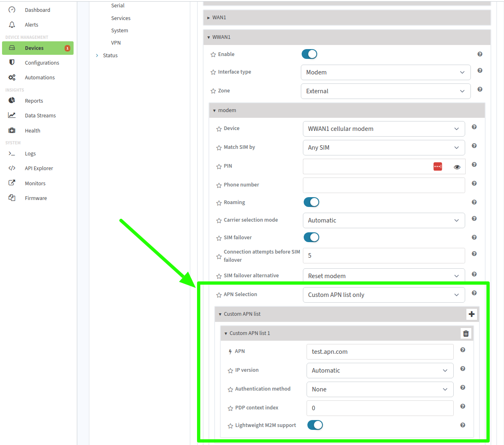Image resolution: width=504 pixels, height=445 pixels.
Task: Click the APN text field
Action: [380, 352]
